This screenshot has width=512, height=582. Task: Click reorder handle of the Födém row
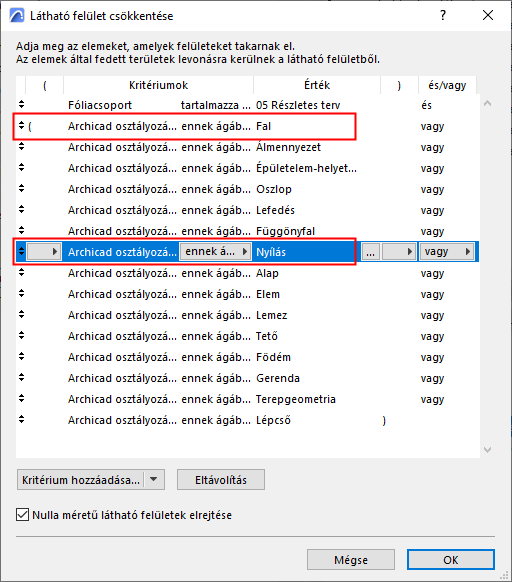tap(22, 357)
